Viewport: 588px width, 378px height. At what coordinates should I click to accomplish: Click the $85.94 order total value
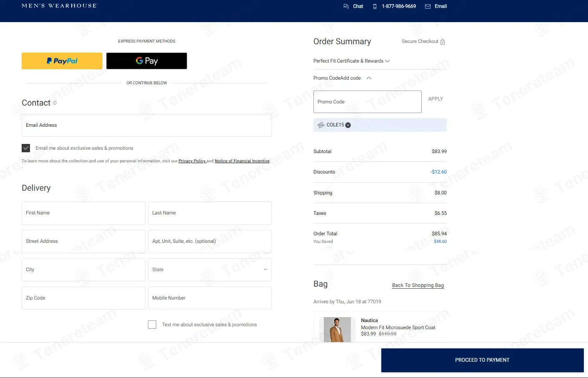[x=439, y=234]
